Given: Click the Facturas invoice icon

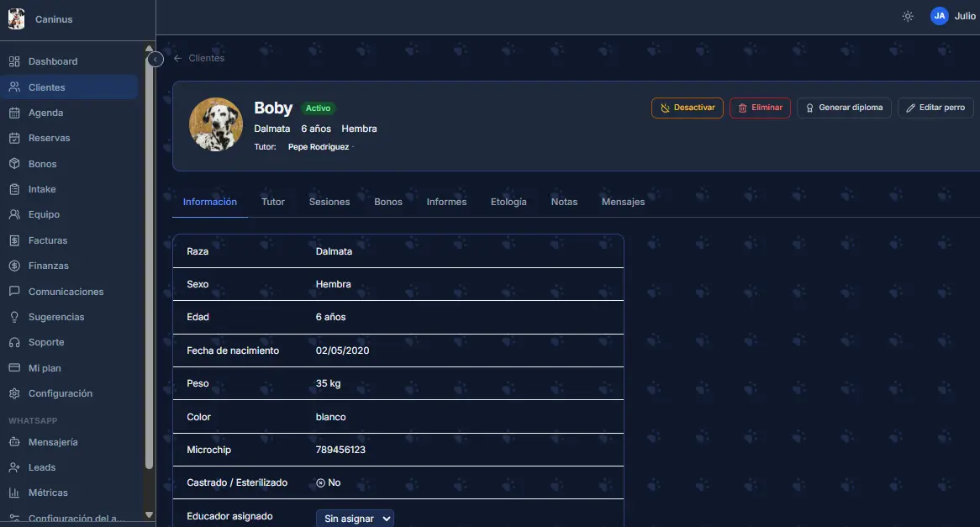Looking at the screenshot, I should 14,240.
